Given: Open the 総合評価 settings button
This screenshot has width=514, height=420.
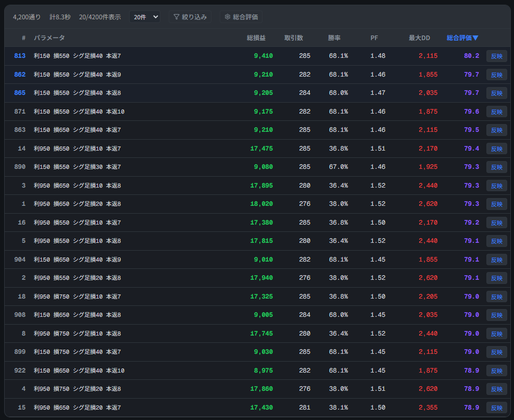Looking at the screenshot, I should (x=241, y=17).
